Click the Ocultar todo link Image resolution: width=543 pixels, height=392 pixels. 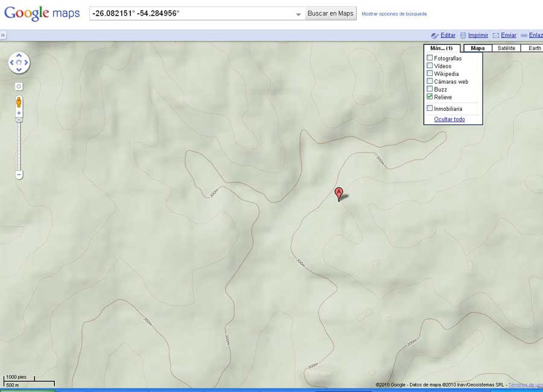(x=449, y=119)
